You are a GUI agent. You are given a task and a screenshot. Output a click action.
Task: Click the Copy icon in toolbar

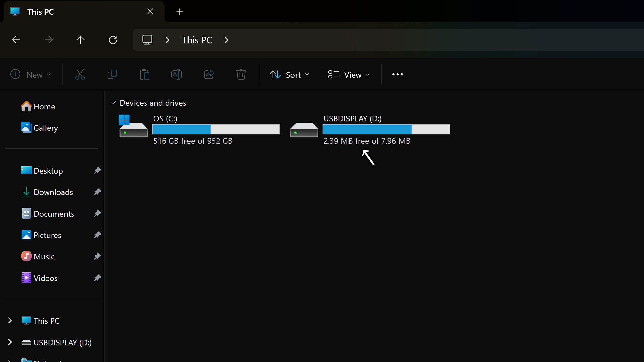[x=112, y=74]
